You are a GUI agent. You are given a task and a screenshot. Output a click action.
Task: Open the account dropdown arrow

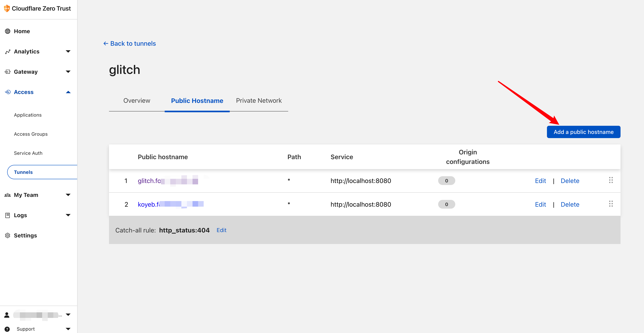coord(68,315)
